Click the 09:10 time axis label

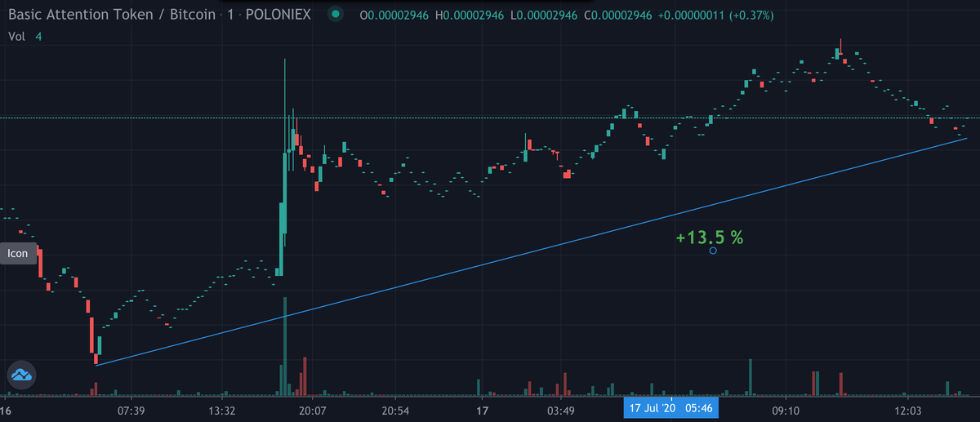point(786,410)
